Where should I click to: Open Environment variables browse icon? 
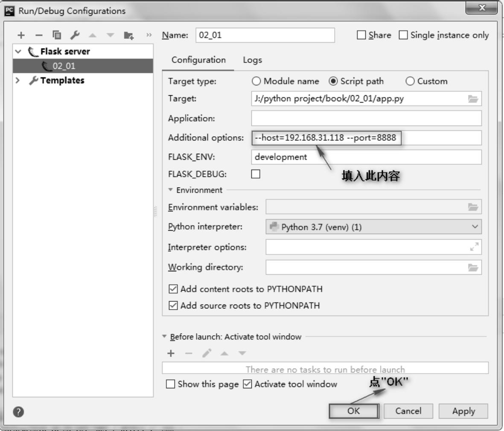473,207
